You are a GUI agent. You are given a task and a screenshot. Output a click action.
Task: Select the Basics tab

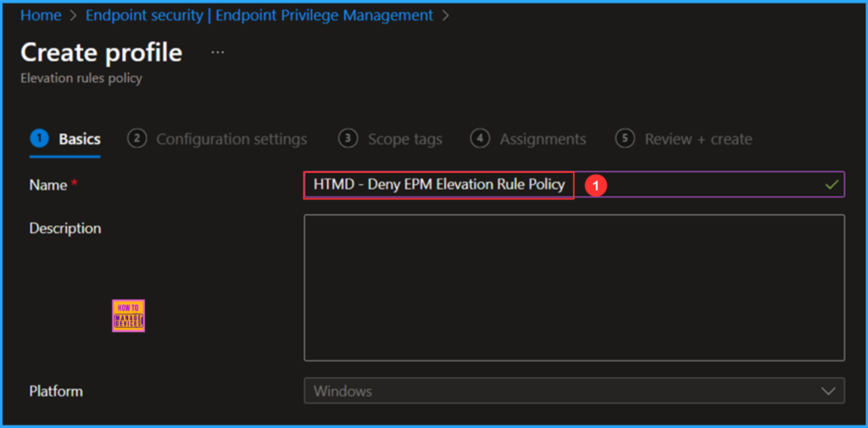65,139
